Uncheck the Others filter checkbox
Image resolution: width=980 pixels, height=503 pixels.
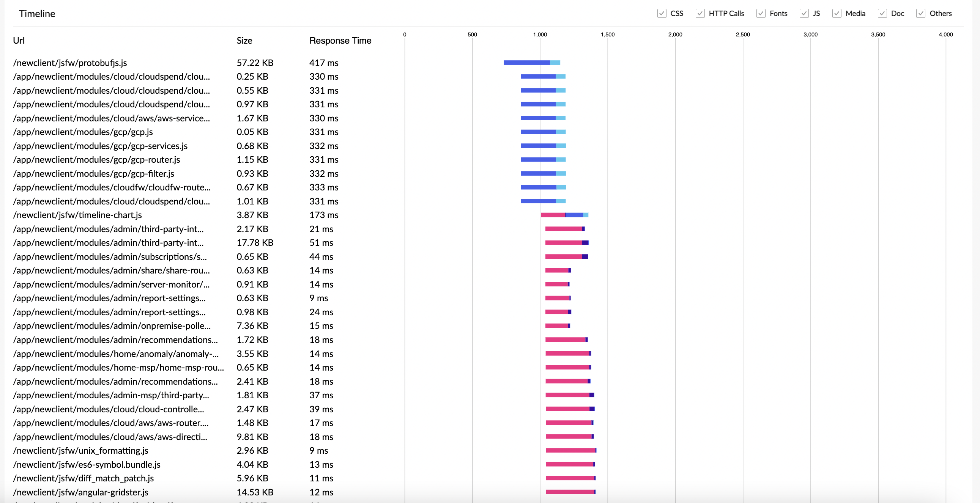tap(921, 13)
